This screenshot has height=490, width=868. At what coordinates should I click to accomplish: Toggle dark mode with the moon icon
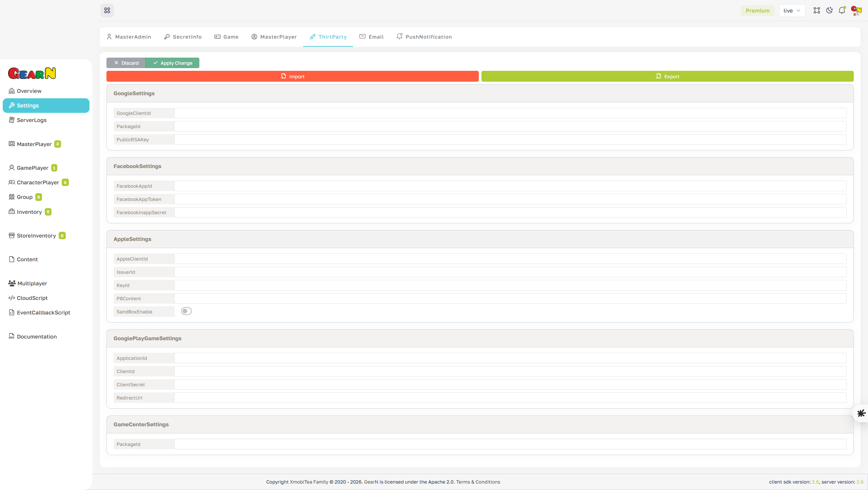click(829, 10)
